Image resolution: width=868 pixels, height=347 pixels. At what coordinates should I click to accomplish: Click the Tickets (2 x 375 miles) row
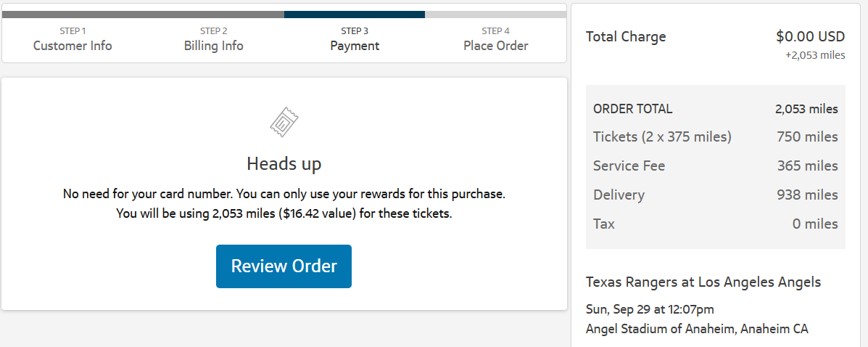(x=715, y=137)
